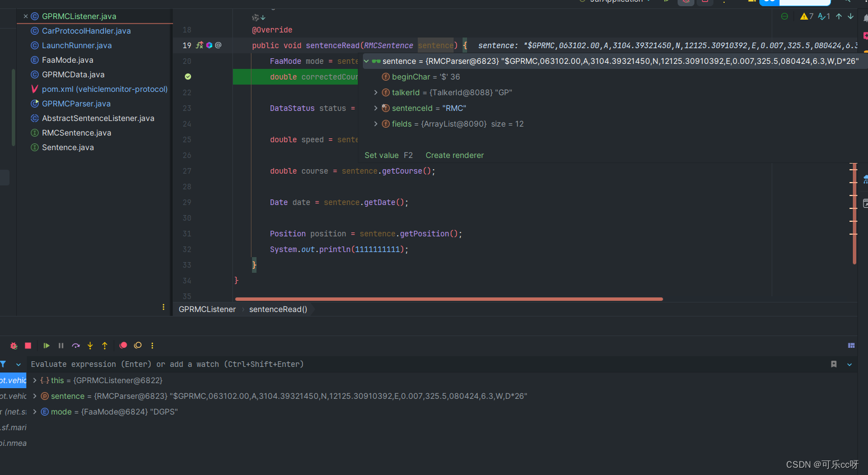
Task: Open RMCSentence.java
Action: coord(77,133)
